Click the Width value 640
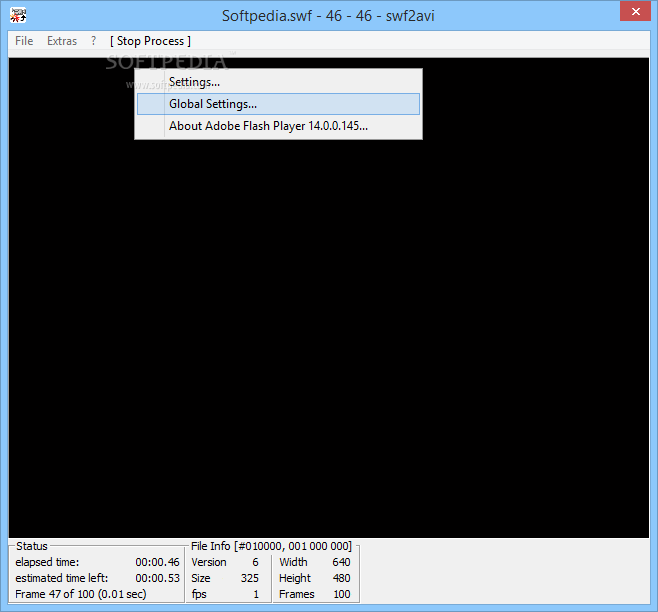 coord(341,562)
